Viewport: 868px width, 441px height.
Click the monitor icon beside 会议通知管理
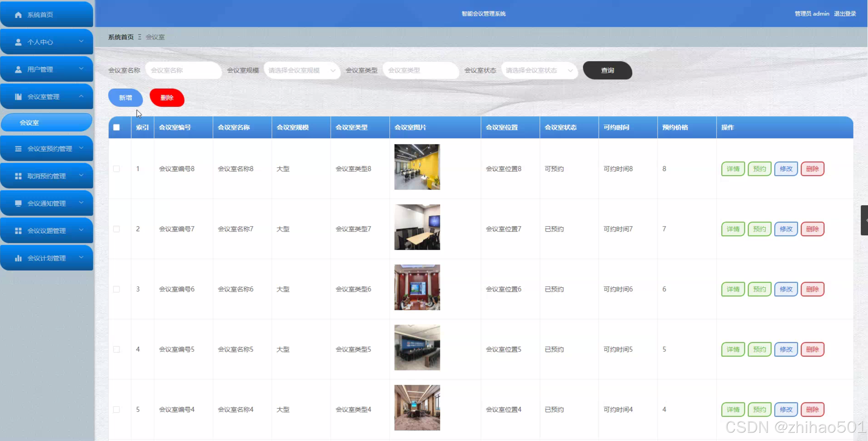18,204
